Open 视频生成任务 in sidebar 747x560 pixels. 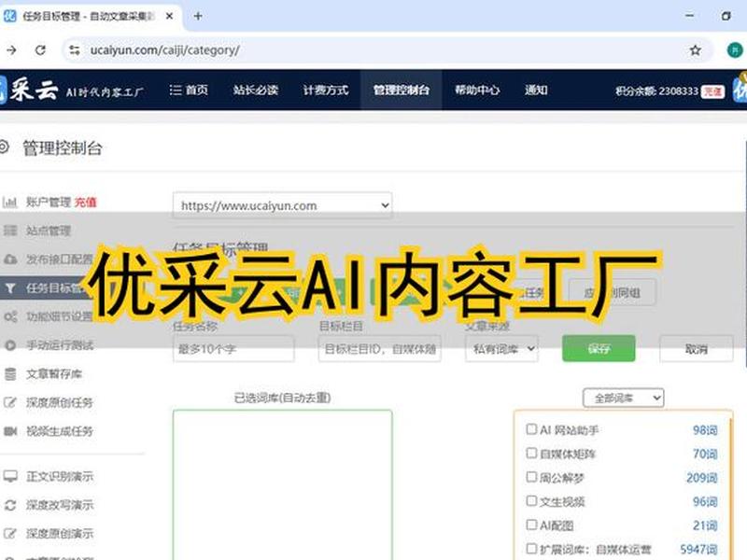tap(60, 431)
